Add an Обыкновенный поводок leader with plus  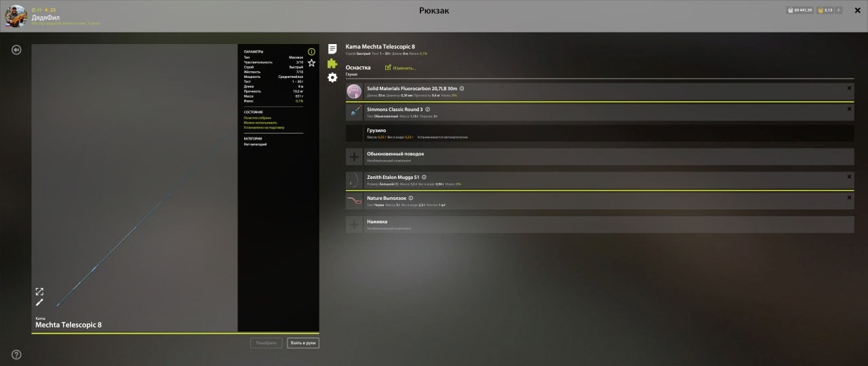pos(354,157)
